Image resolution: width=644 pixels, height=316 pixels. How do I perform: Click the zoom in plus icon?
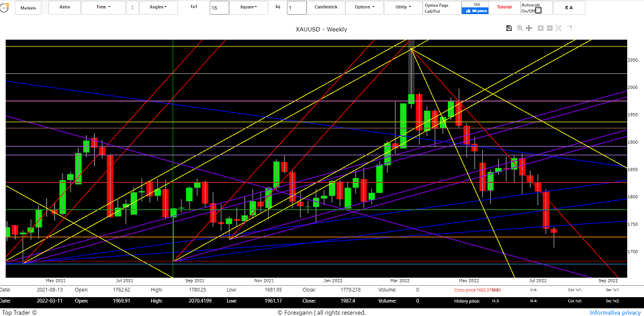(540, 28)
